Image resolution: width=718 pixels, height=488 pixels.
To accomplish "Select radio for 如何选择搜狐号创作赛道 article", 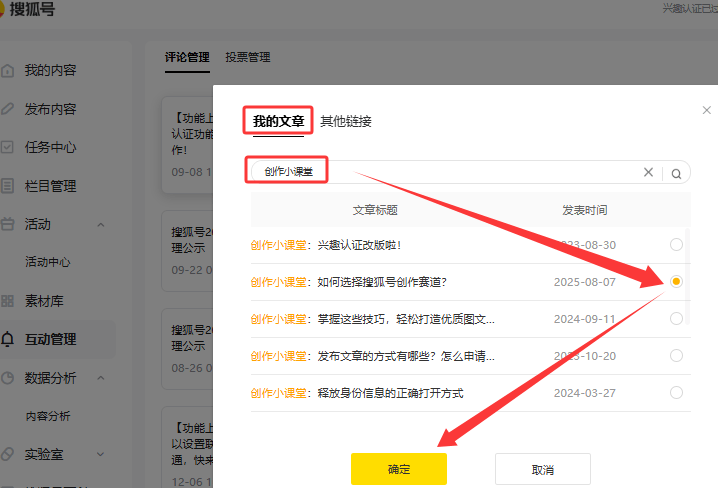I will coord(676,282).
